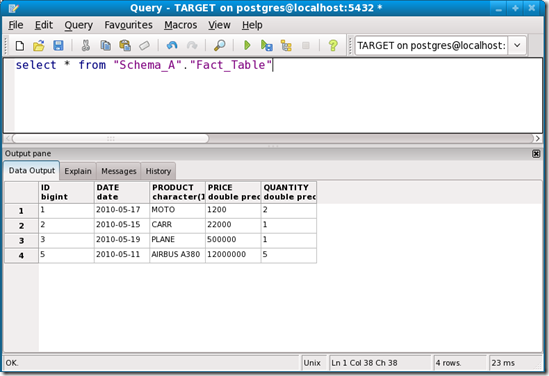The width and height of the screenshot is (549, 376).
Task: Paste with the clipboard icon
Action: tap(125, 46)
